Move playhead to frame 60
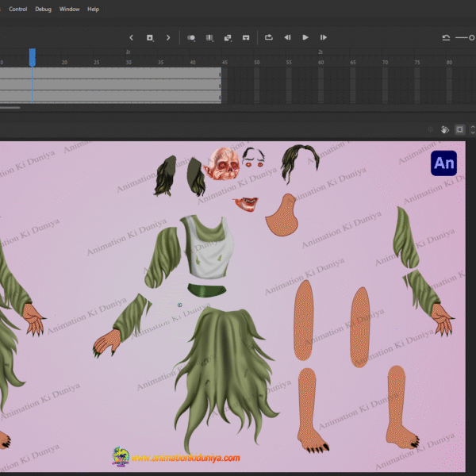Screen dimensions: 476x476 point(321,62)
